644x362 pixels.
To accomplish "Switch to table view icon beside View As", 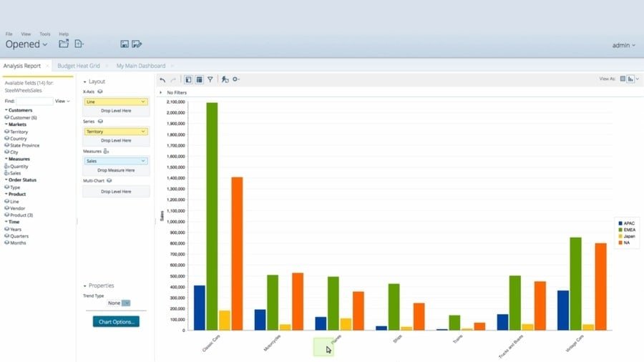I will [x=623, y=79].
